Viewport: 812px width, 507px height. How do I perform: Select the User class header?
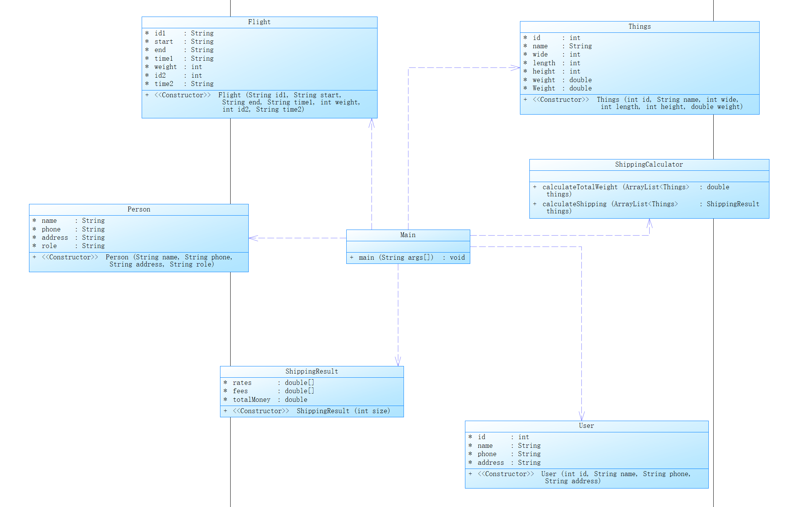[x=586, y=426]
